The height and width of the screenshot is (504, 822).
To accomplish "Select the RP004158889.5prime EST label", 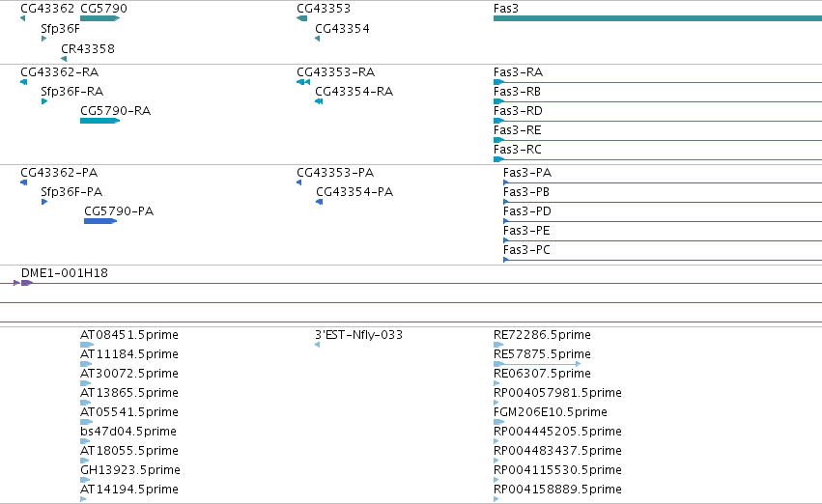I will point(557,490).
